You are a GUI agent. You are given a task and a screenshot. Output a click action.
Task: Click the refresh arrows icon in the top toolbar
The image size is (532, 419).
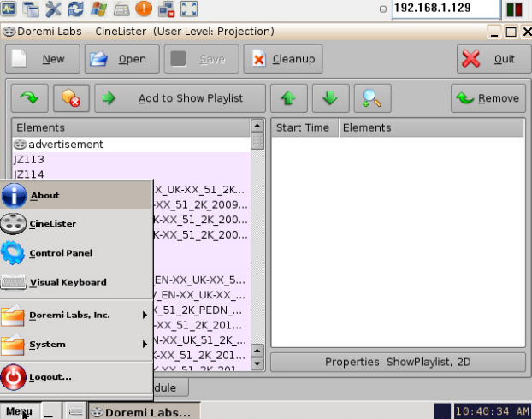(76, 9)
